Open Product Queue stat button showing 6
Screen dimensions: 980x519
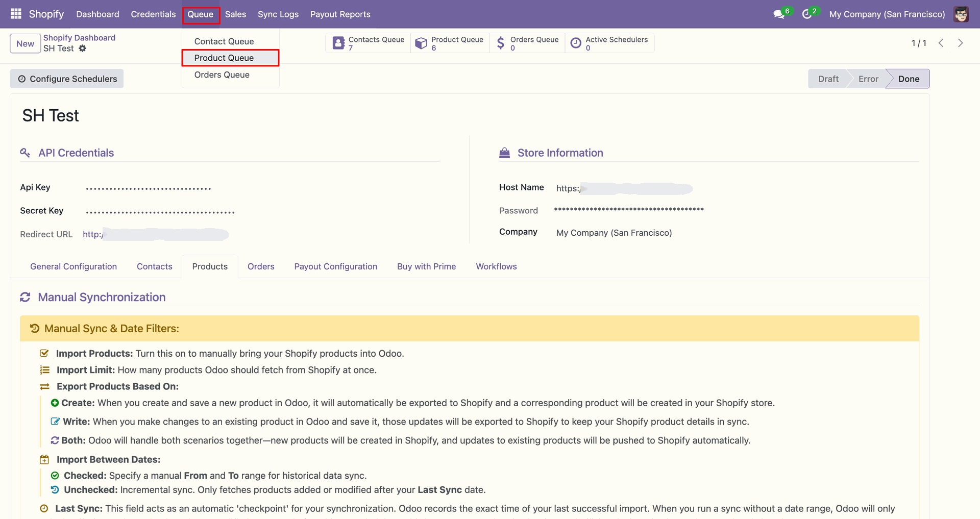coord(450,43)
